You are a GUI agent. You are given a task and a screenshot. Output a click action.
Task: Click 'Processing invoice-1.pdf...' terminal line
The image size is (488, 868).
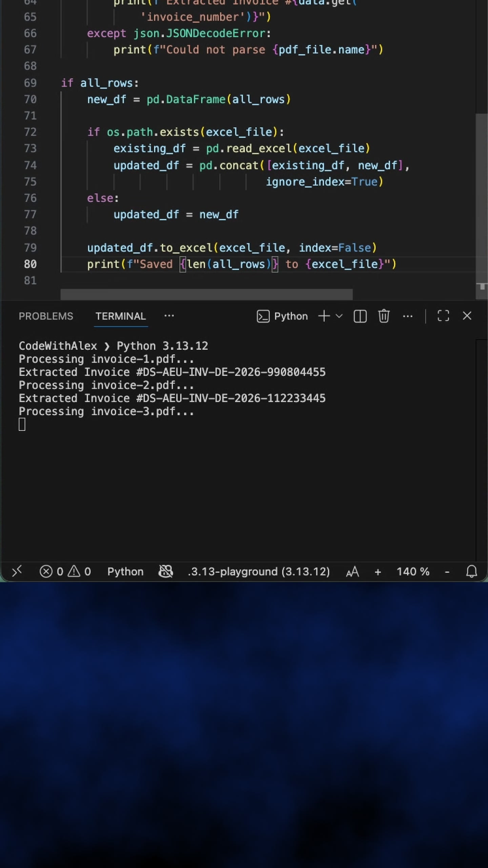click(106, 359)
